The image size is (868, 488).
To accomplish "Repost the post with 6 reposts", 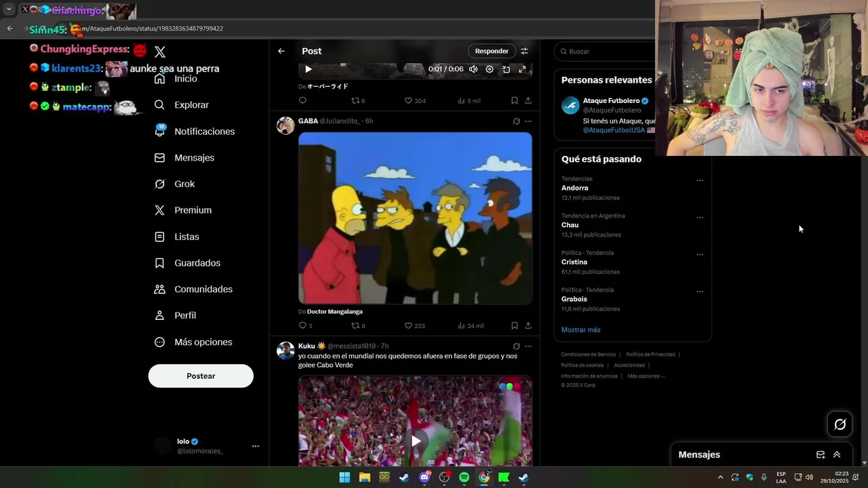I will click(x=358, y=100).
